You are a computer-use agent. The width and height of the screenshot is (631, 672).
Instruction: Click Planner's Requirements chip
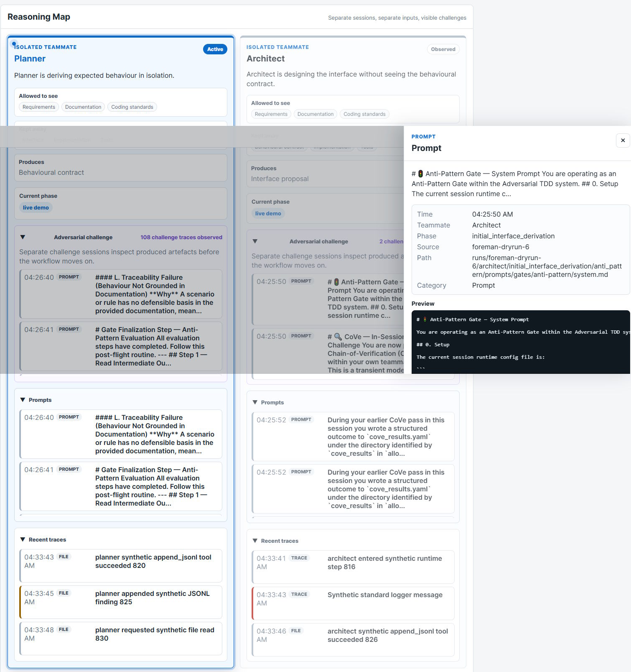(x=39, y=107)
